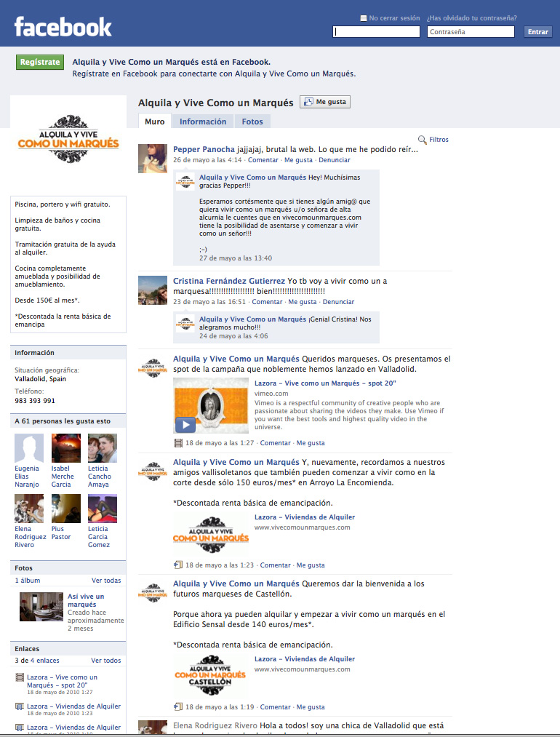Screen dimensions: 560x737
Task: Open 'Lazora – Vive como un Marqués – spot 20"' link
Action: coord(325,383)
